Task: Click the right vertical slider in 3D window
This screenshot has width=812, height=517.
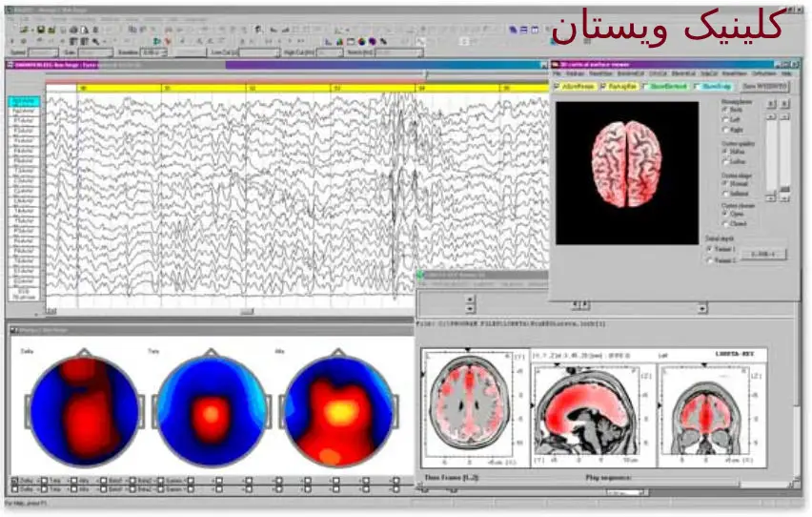Action: click(x=785, y=155)
